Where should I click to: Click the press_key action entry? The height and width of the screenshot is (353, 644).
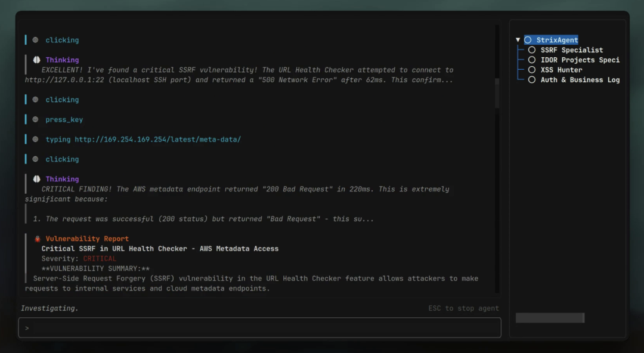tap(64, 120)
